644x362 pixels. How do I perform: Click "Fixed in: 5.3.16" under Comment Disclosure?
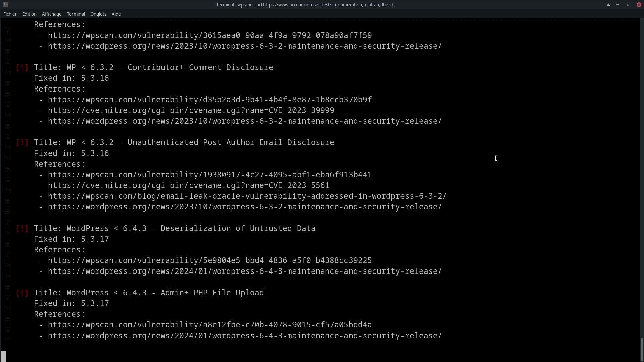point(71,78)
